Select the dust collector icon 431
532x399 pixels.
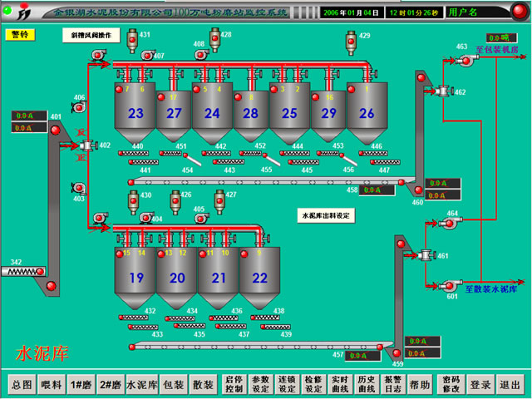pos(133,39)
